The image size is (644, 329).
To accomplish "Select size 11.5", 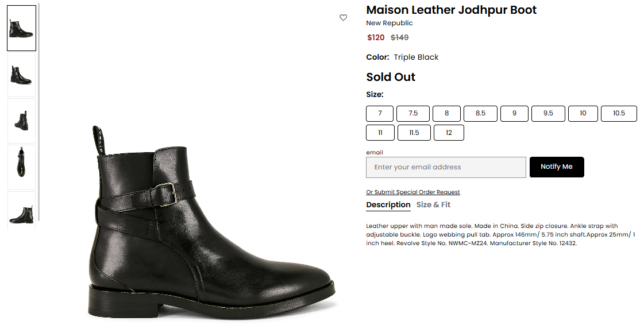I will click(414, 133).
